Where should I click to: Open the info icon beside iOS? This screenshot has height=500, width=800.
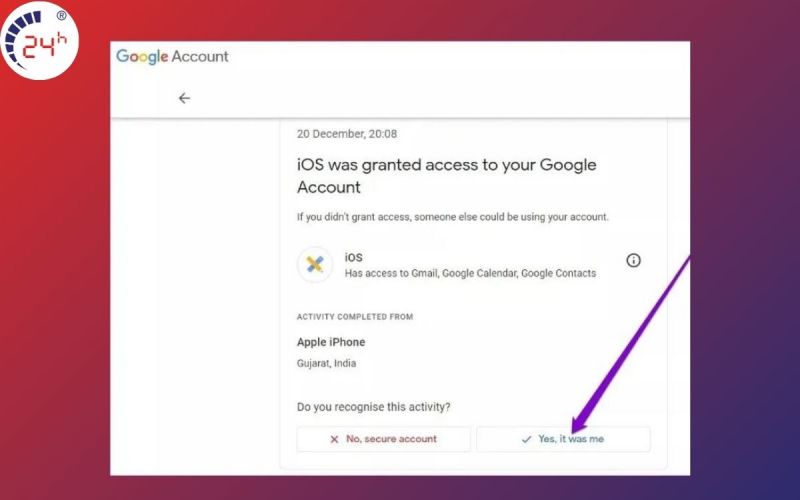pyautogui.click(x=633, y=260)
